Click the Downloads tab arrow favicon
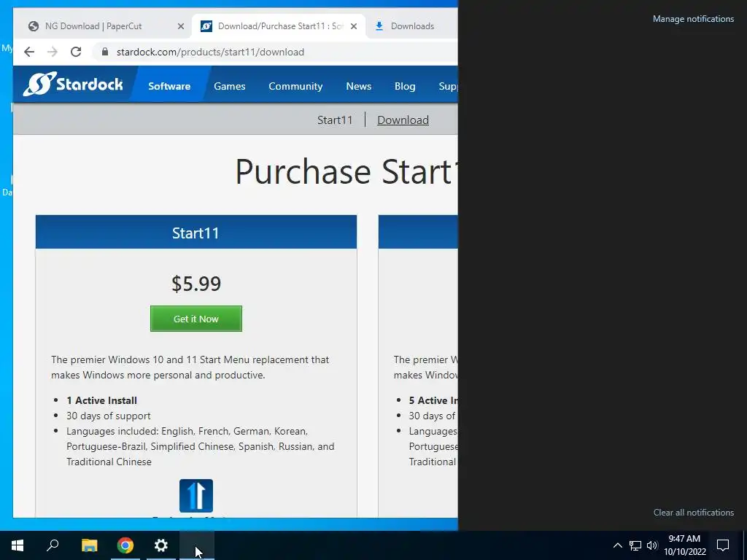747x560 pixels. [x=379, y=26]
